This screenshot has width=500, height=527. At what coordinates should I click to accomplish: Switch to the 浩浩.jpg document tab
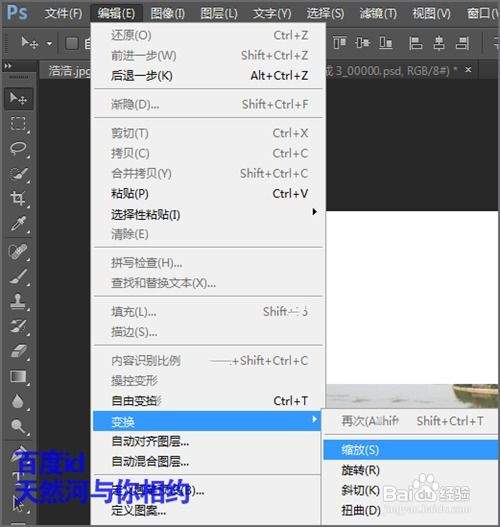(65, 71)
